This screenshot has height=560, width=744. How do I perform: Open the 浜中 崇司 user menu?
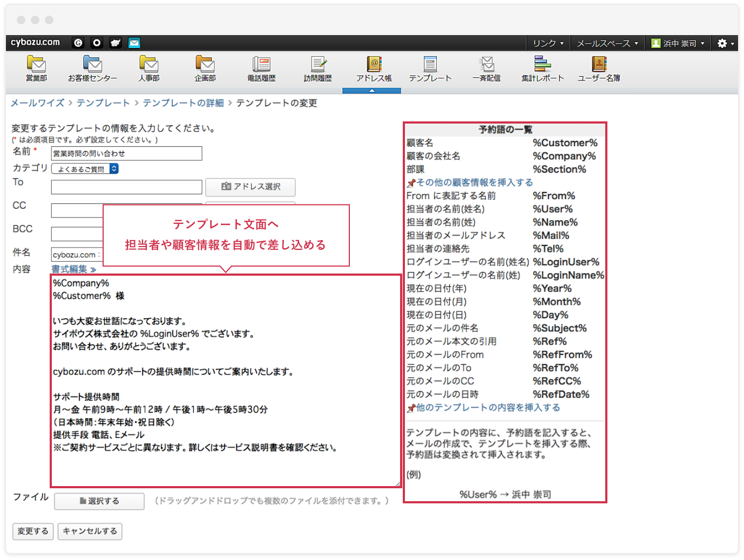point(678,43)
